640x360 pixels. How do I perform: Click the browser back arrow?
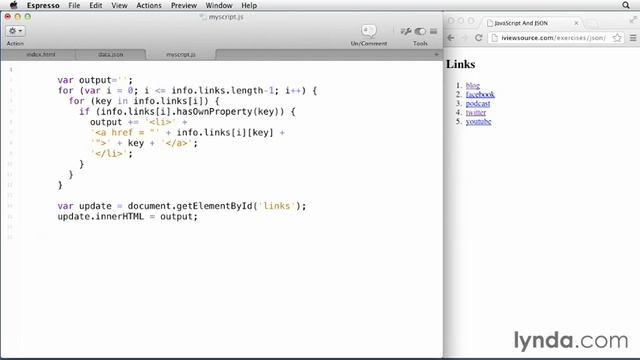(451, 38)
